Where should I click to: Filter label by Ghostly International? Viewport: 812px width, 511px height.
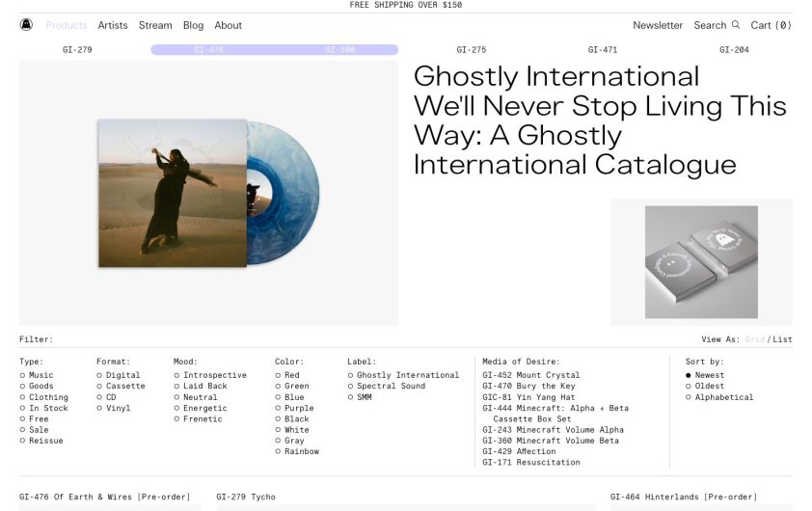coord(403,375)
